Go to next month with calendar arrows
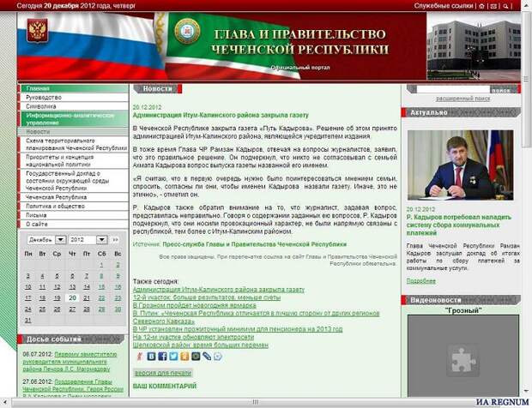The image size is (532, 408). (x=115, y=240)
